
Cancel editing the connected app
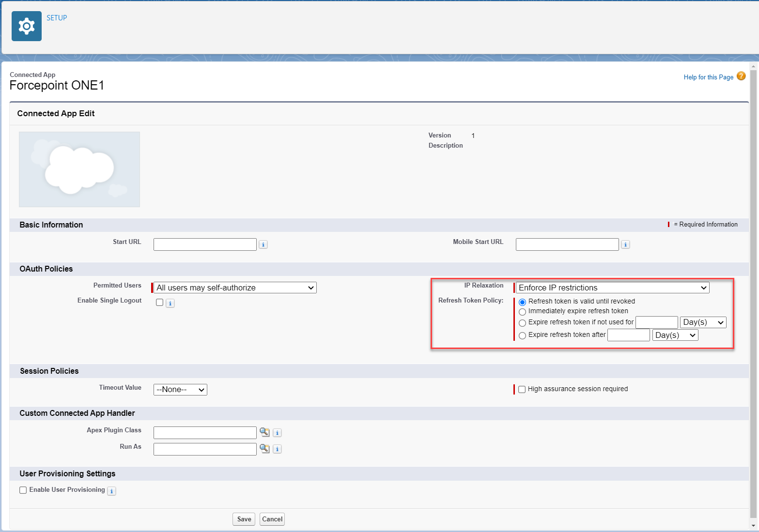(272, 518)
